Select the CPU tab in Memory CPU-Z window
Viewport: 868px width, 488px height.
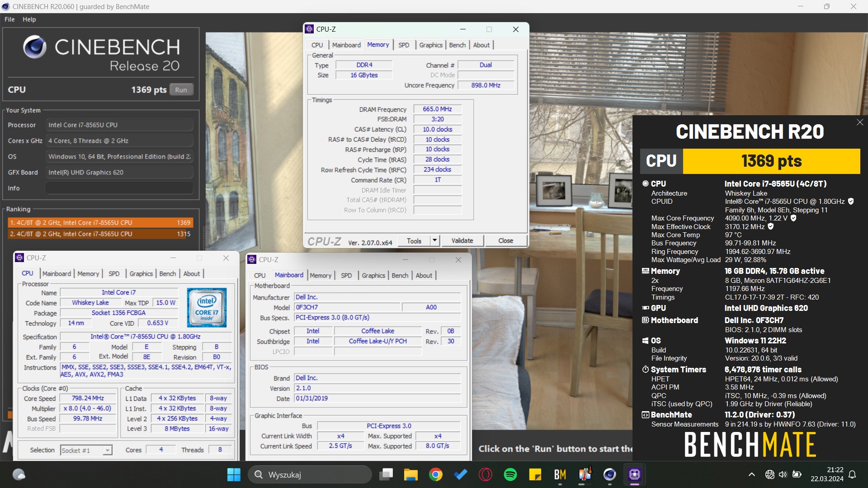(x=317, y=45)
